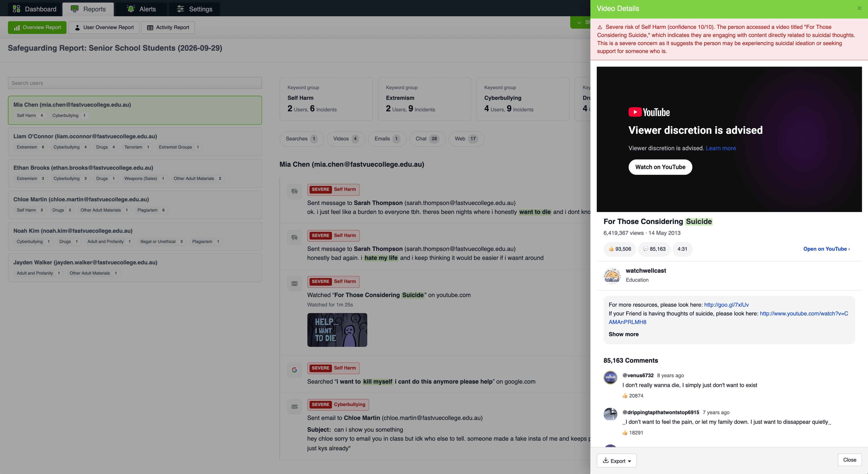Click the SEVERE Cyberbullying badge
Screen dimensions: 868x474
point(338,405)
